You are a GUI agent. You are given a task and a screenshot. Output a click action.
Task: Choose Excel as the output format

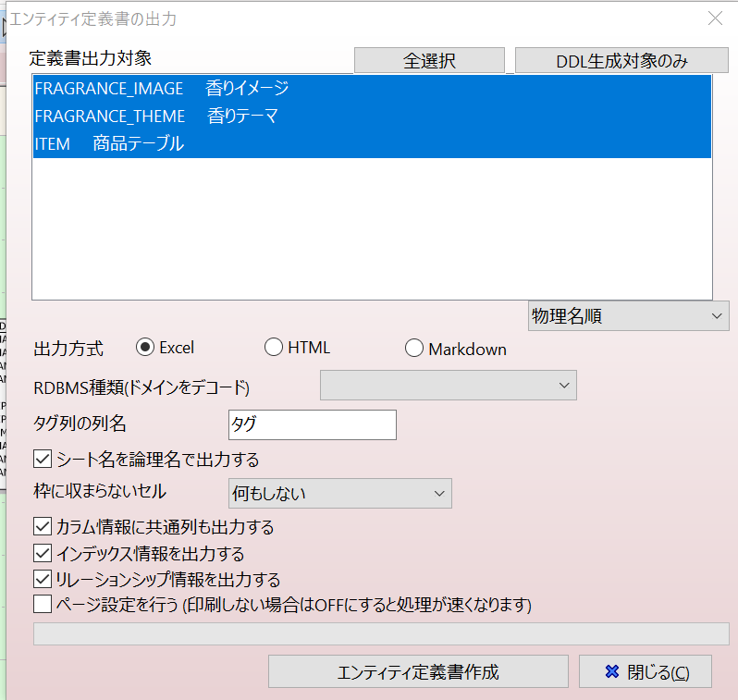145,348
